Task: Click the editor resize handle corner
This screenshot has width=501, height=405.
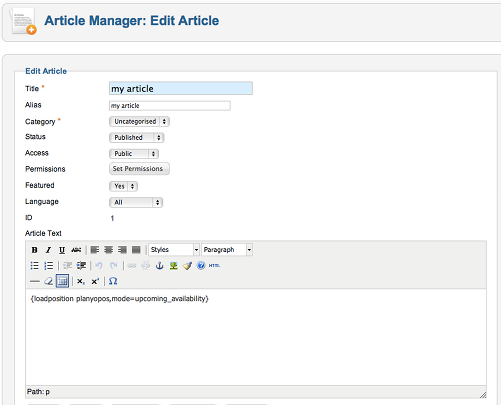Action: (x=483, y=394)
